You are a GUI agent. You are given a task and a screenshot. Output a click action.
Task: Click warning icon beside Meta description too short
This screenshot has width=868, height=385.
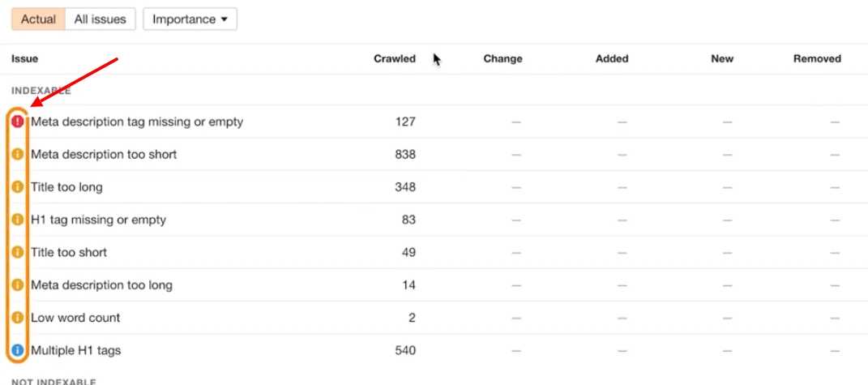coord(18,154)
